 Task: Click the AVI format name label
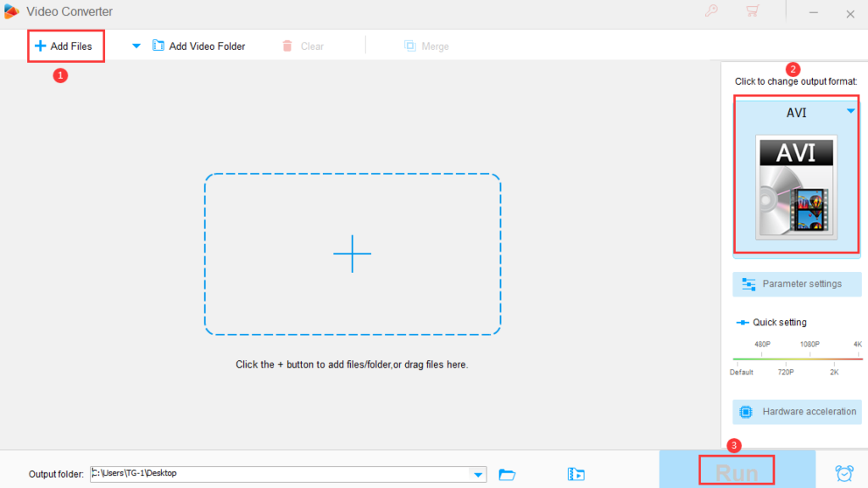[796, 113]
